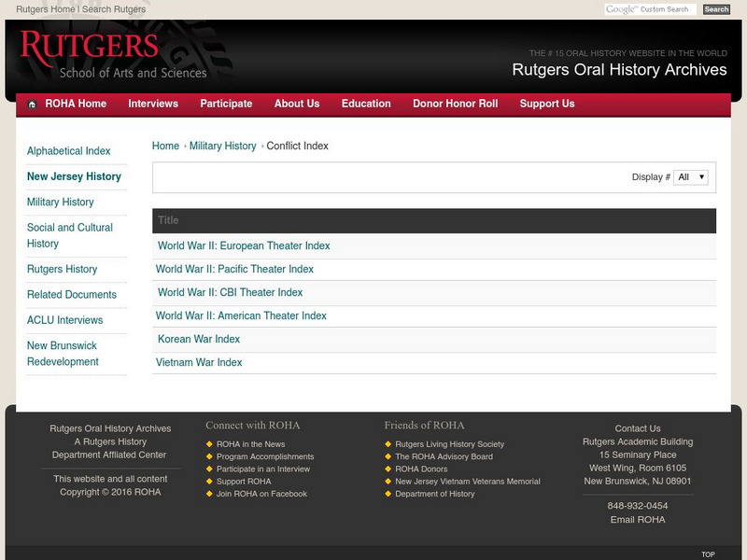The height and width of the screenshot is (560, 747).
Task: Open the Support Us menu
Action: pyautogui.click(x=547, y=104)
